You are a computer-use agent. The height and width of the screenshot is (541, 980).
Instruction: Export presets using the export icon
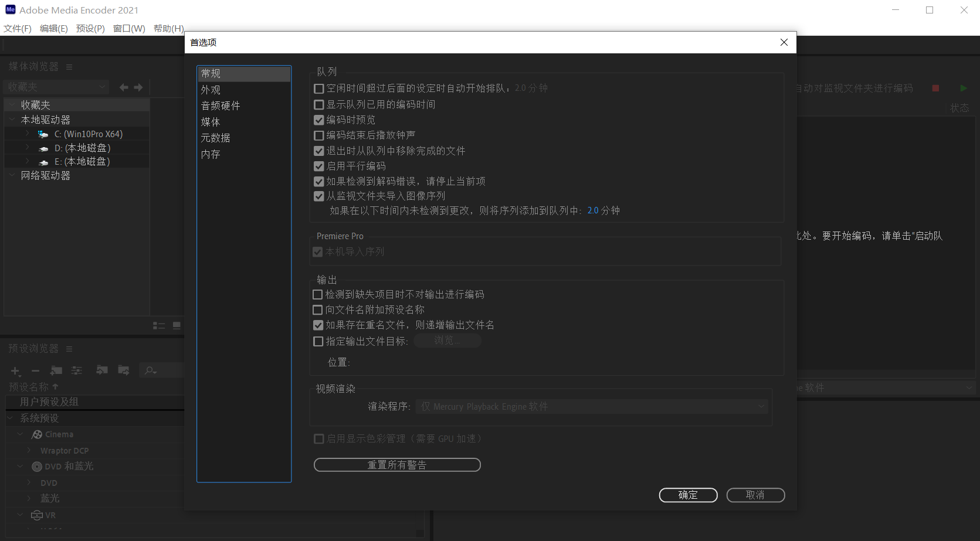(124, 370)
